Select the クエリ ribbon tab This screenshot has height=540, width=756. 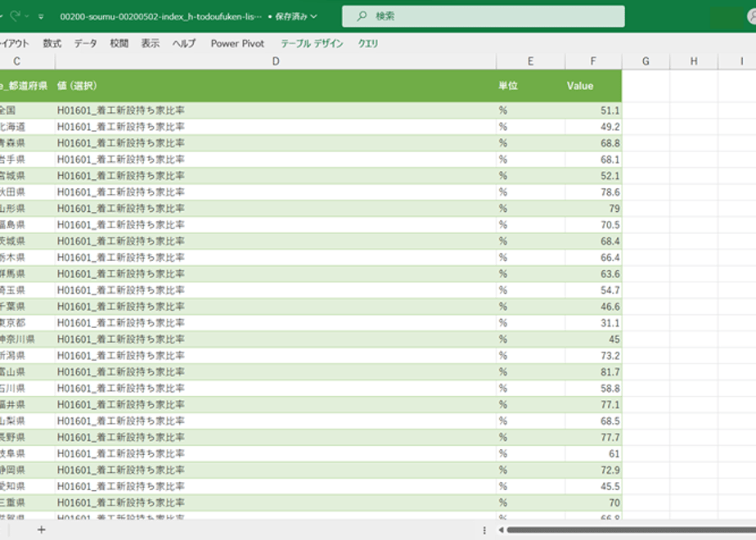(368, 43)
